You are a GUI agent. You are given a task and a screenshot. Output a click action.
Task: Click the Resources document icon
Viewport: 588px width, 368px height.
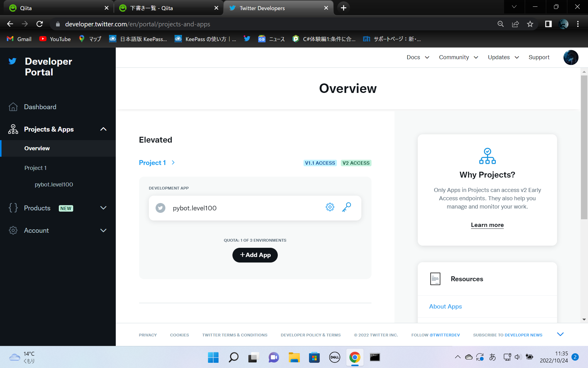435,279
